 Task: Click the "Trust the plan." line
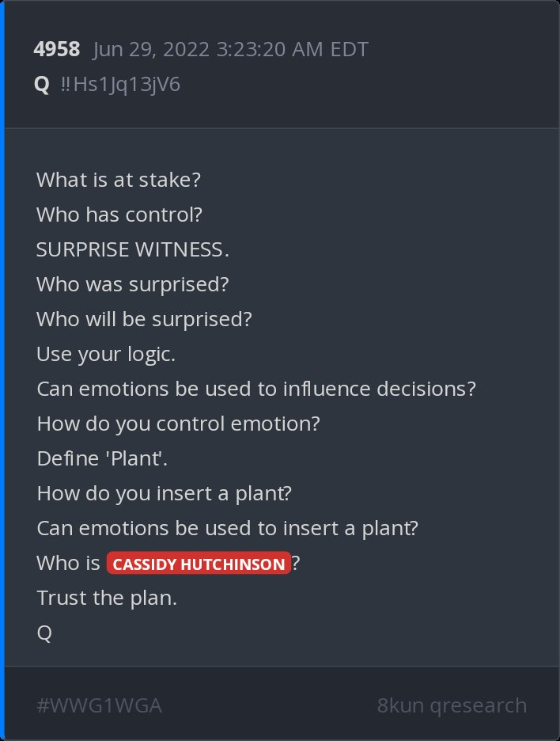click(x=107, y=598)
